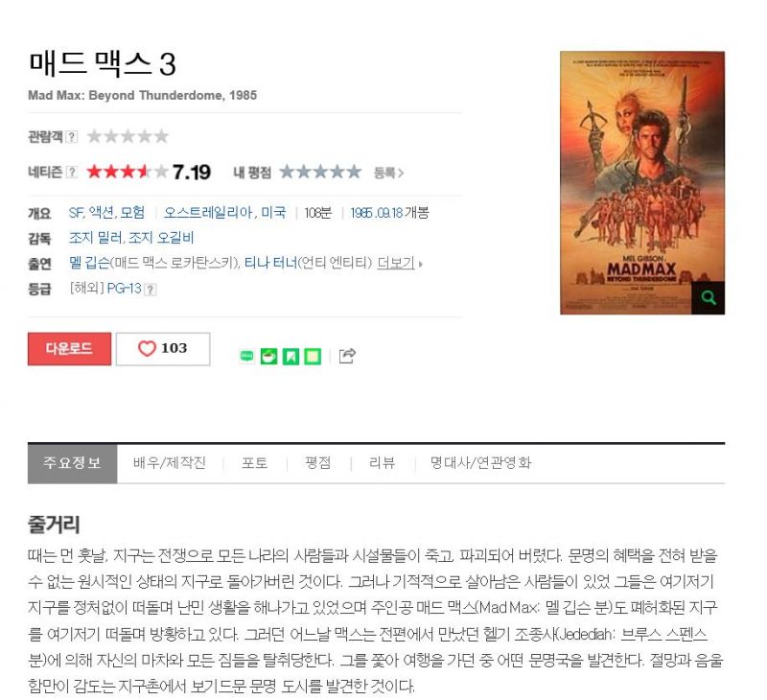
Task: Open the share arrow icon
Action: coord(347,356)
